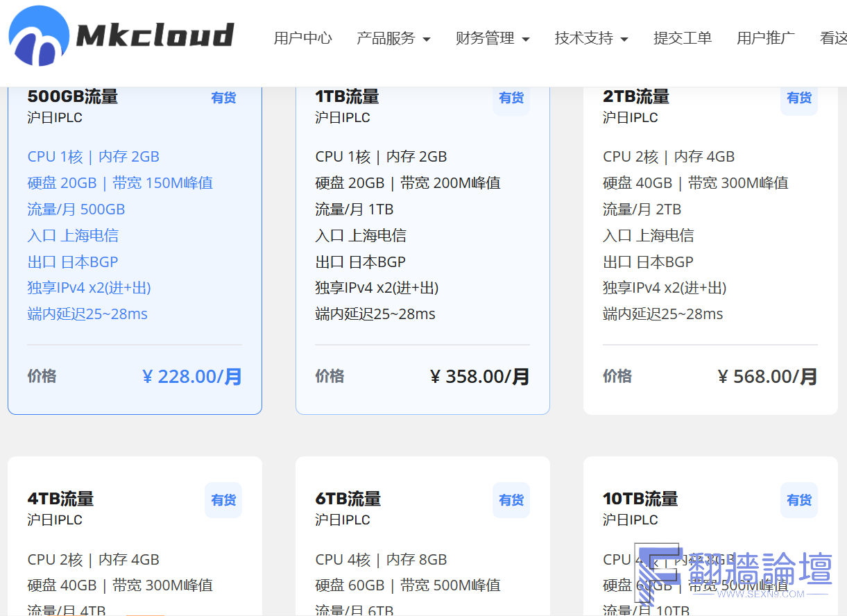
Task: Click the ¥568.00/月 price
Action: 768,377
